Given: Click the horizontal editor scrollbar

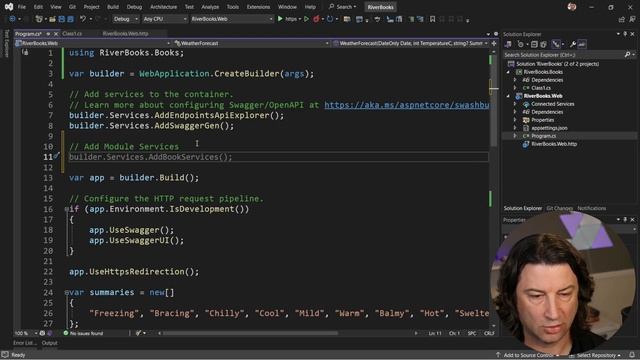Looking at the screenshot, I should pos(250,333).
